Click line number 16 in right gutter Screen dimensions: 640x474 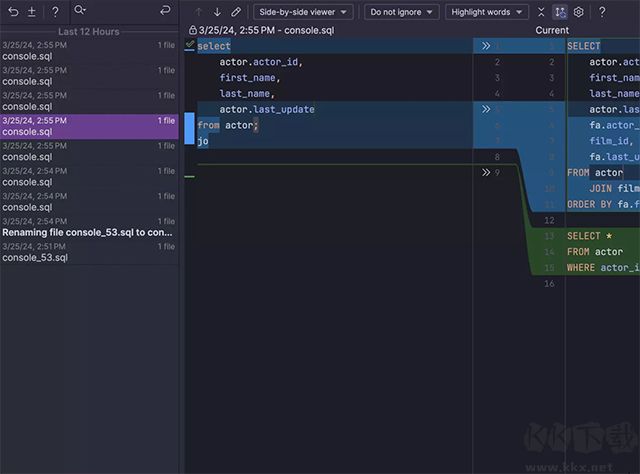(x=549, y=283)
